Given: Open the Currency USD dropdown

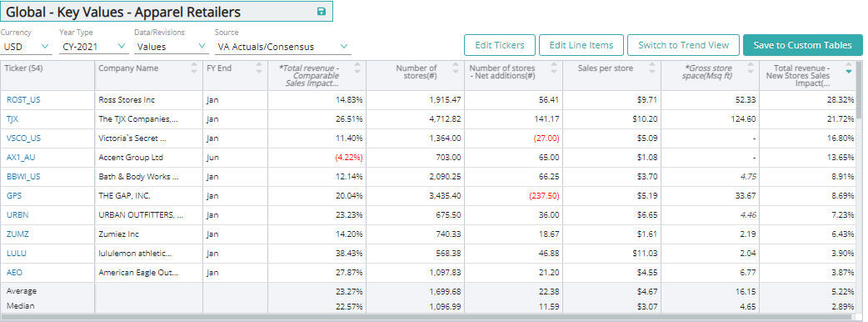Looking at the screenshot, I should tap(26, 47).
